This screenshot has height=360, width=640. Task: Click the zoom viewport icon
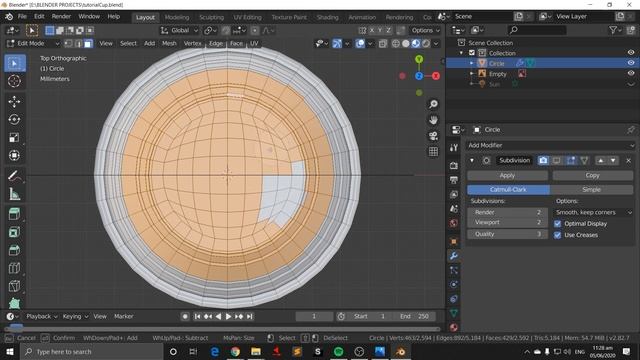(x=433, y=104)
